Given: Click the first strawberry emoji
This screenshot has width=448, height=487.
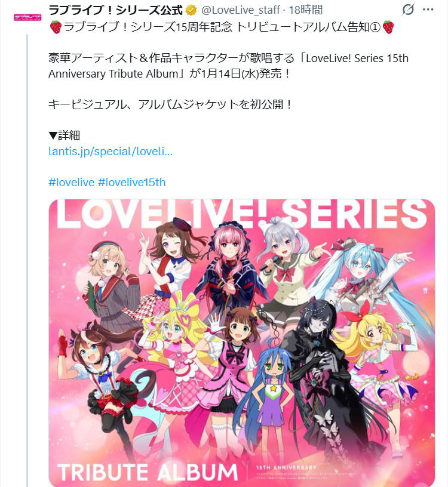Looking at the screenshot, I should pyautogui.click(x=56, y=27).
